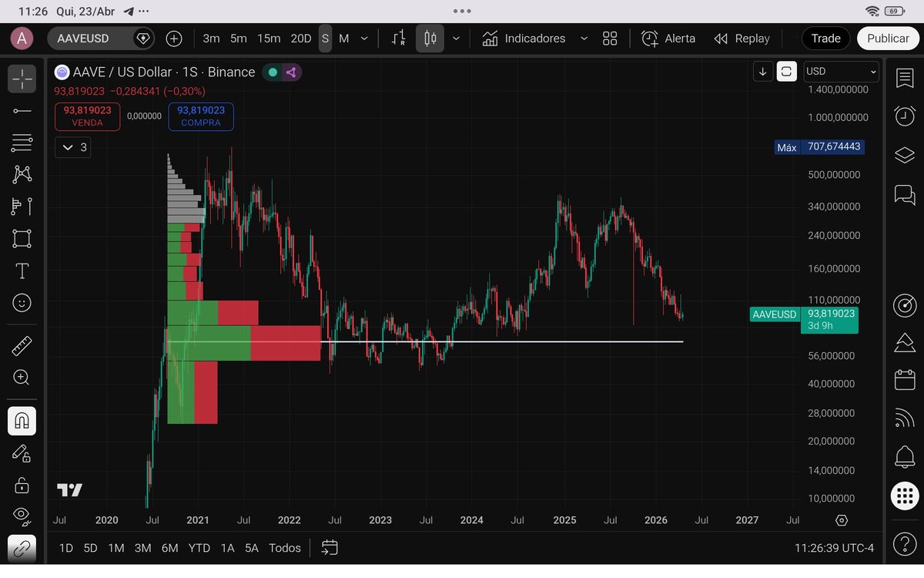Image resolution: width=924 pixels, height=578 pixels.
Task: Select the trend line drawing tool
Action: pos(22,111)
